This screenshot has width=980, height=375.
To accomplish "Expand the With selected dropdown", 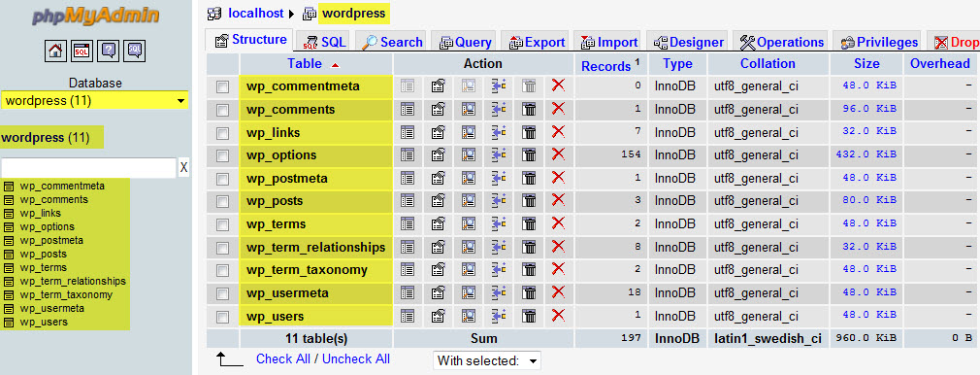I will point(487,360).
